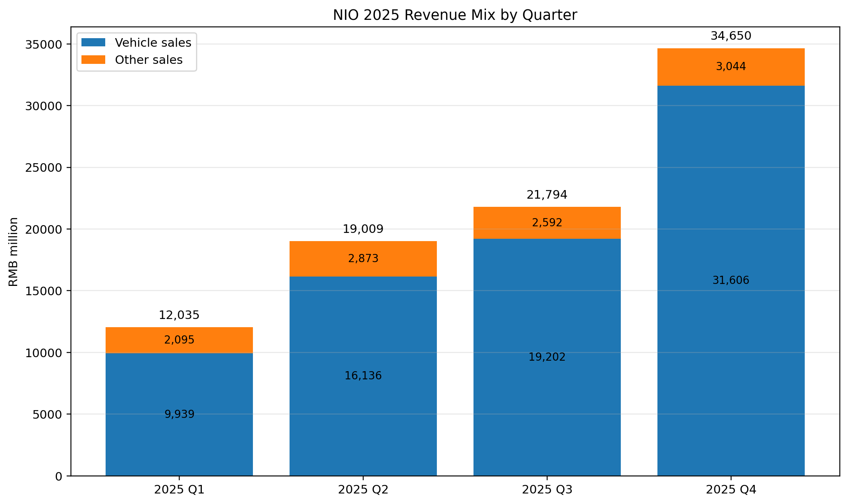This screenshot has width=848, height=504.
Task: Click the 3,044 orange bar segment
Action: [x=731, y=67]
